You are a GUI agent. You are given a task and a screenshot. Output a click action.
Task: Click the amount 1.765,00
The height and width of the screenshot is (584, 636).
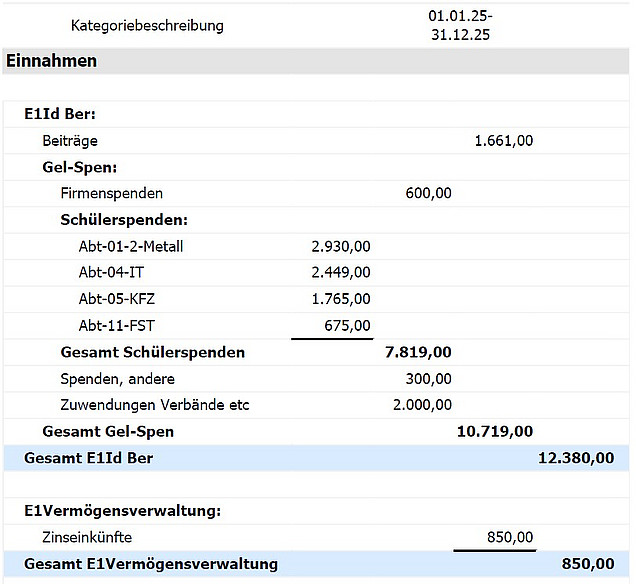tap(341, 299)
